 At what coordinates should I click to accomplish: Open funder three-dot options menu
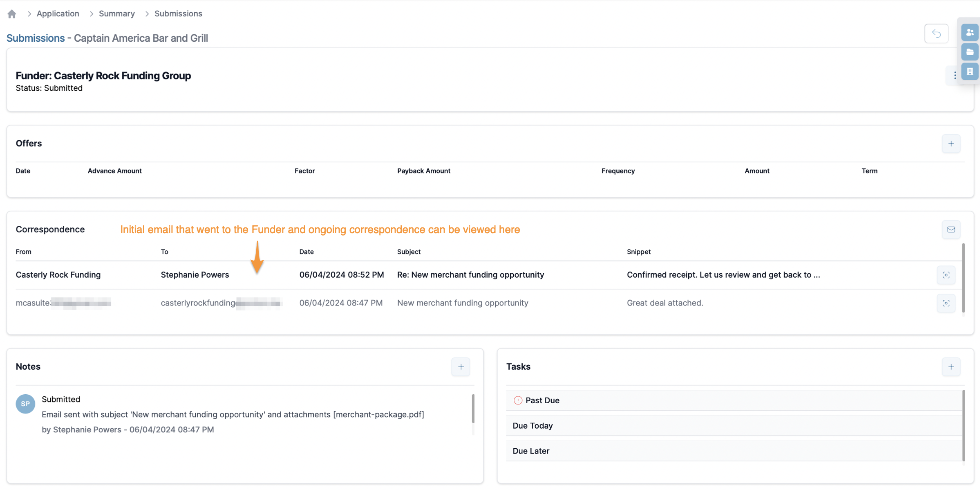[x=955, y=75]
